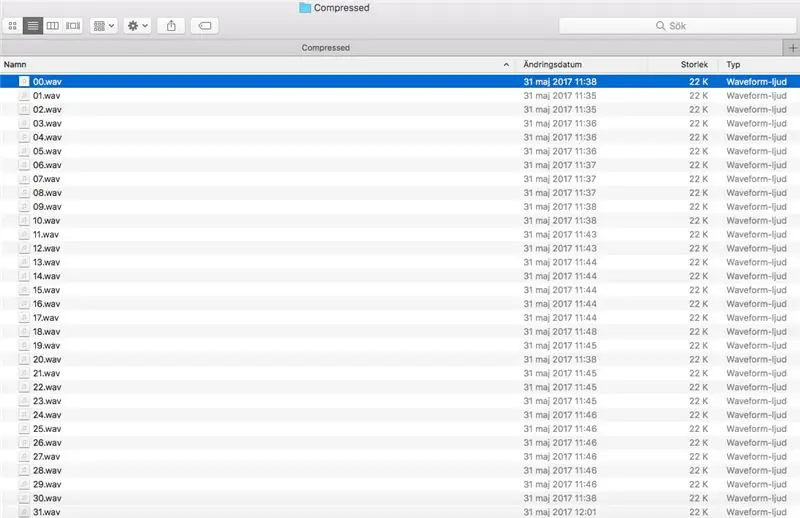Image resolution: width=800 pixels, height=518 pixels.
Task: Click the 22 K size of 15.wav
Action: pos(698,290)
